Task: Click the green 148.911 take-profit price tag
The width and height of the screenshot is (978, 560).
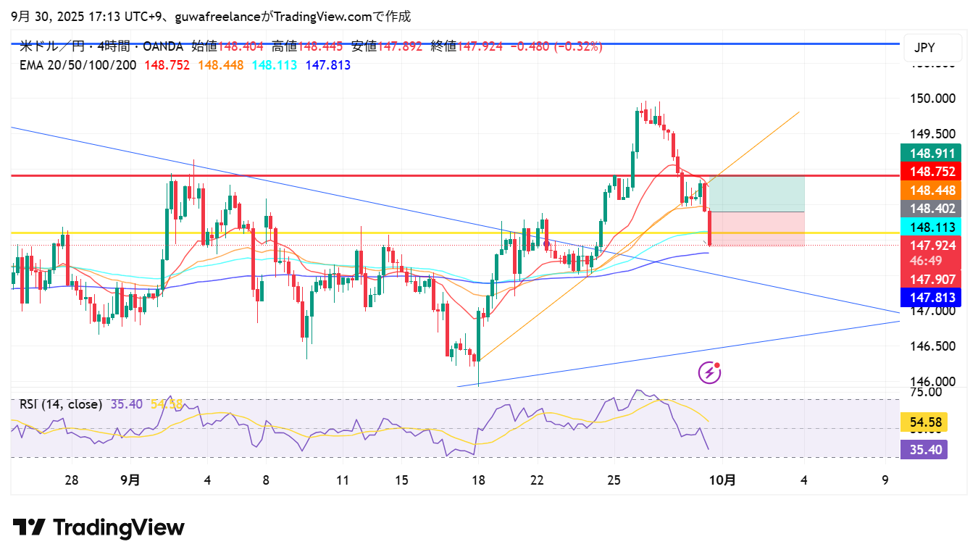Action: click(x=930, y=153)
